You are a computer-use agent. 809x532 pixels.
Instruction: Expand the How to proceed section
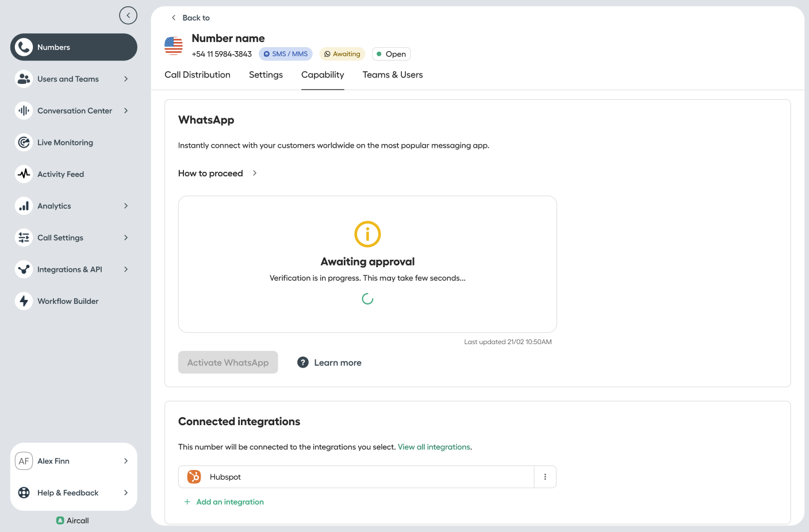click(x=218, y=174)
